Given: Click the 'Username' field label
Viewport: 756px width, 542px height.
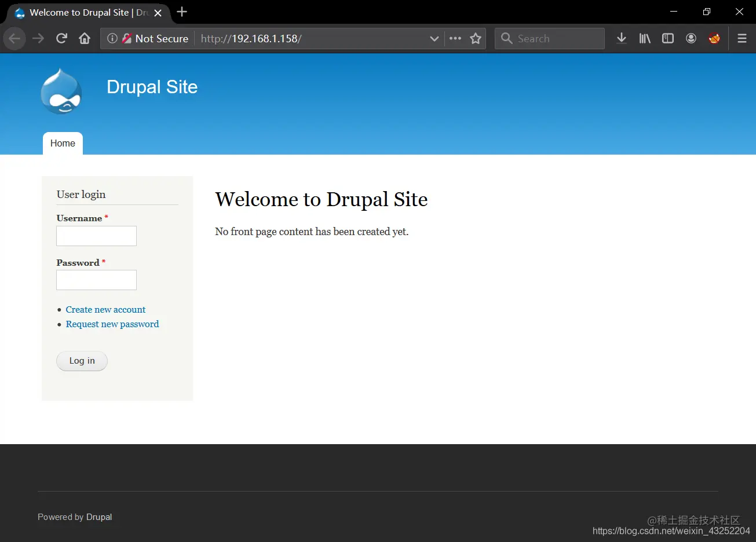Looking at the screenshot, I should (x=79, y=218).
